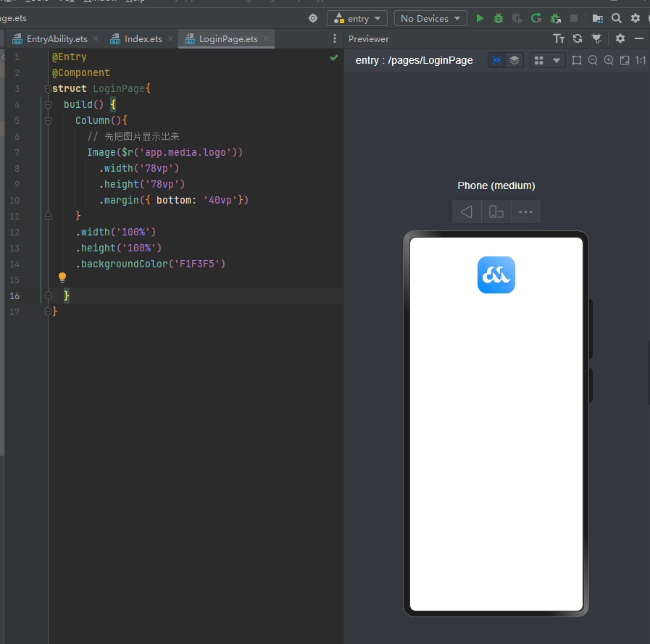Click the .width('78vp') code line
The image size is (650, 644).
click(x=139, y=168)
